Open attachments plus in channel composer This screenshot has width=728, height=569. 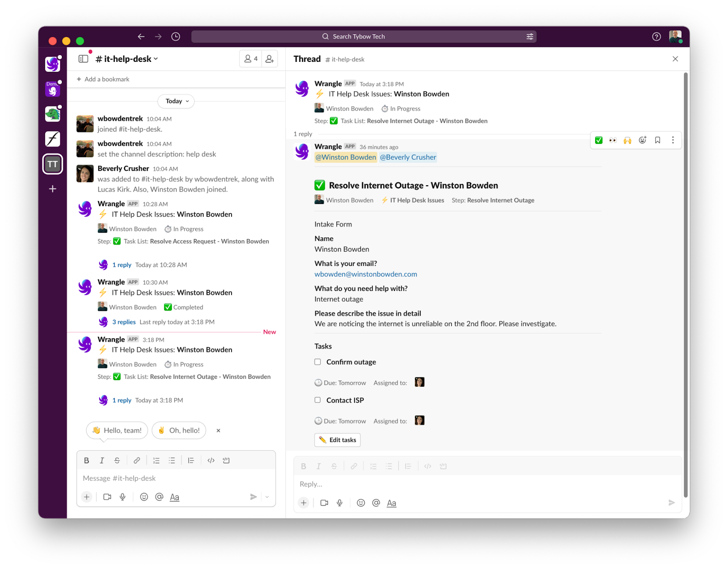point(86,497)
